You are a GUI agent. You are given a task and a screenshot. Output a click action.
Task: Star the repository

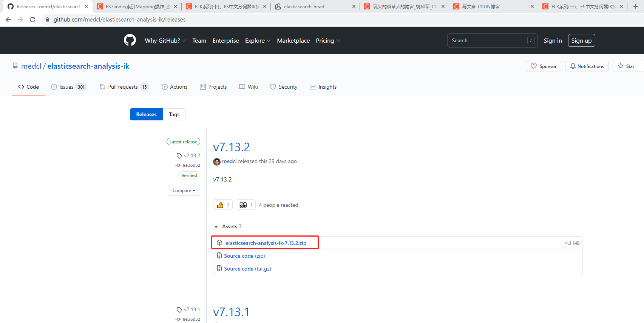626,66
